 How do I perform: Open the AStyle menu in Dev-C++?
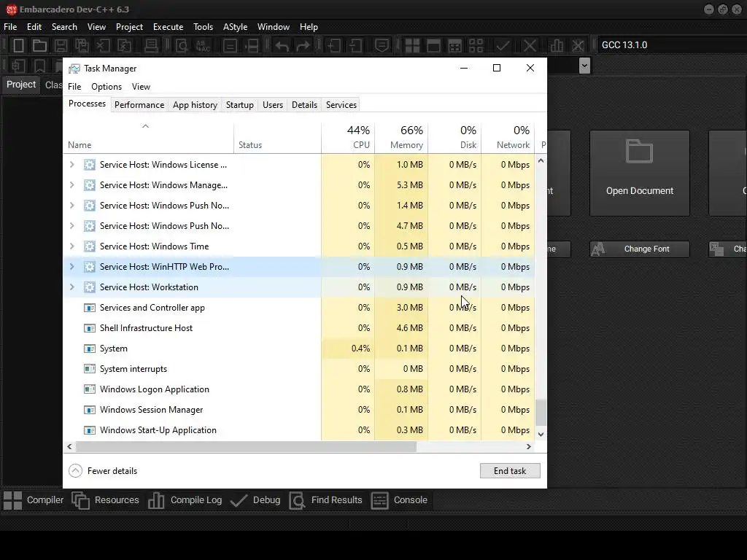coord(236,27)
